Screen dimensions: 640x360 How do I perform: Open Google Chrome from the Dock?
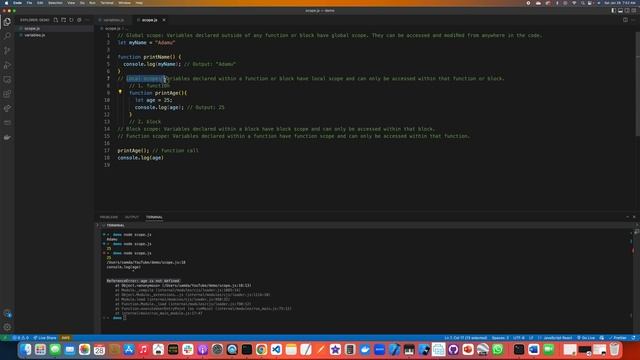click(261, 349)
